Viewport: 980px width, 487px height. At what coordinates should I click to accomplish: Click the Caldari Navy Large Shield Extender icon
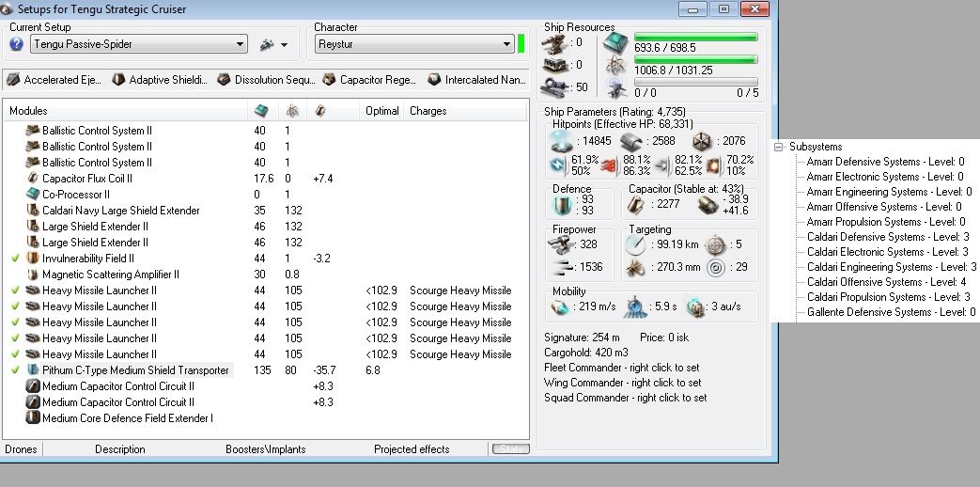pyautogui.click(x=33, y=211)
